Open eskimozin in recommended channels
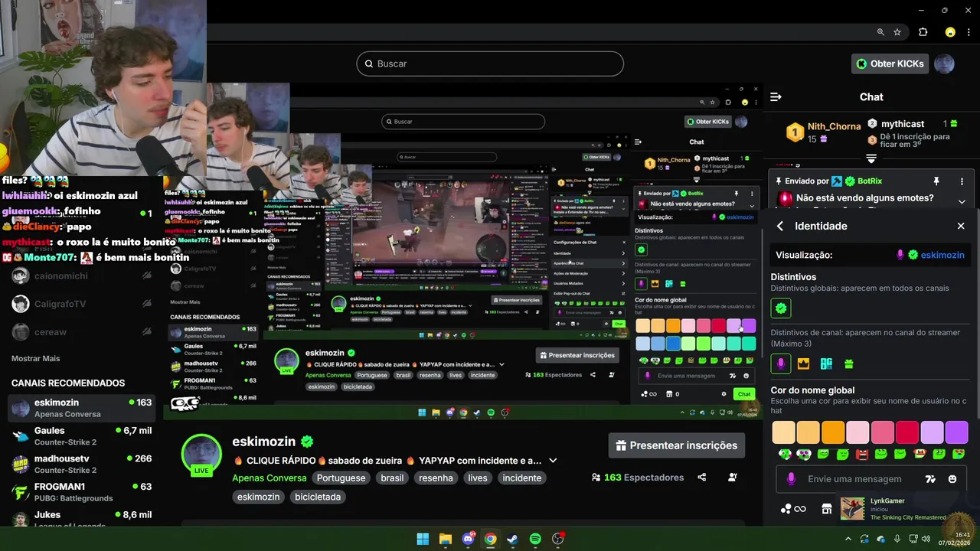The image size is (980, 551). pyautogui.click(x=81, y=408)
